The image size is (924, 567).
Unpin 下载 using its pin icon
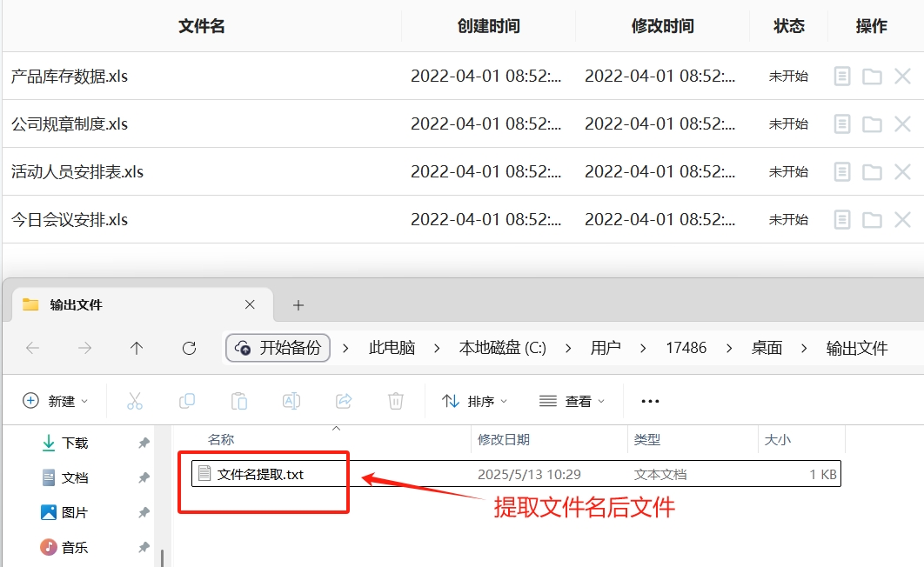pyautogui.click(x=144, y=443)
